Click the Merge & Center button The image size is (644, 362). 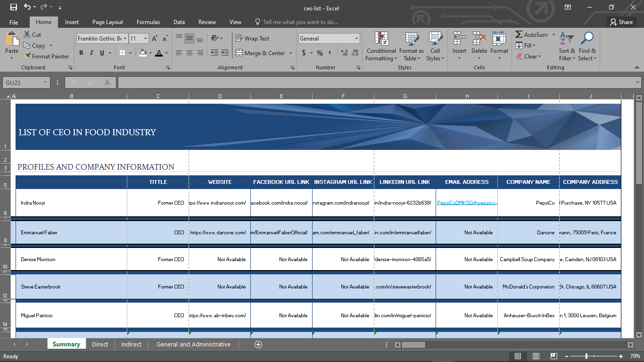pos(260,53)
